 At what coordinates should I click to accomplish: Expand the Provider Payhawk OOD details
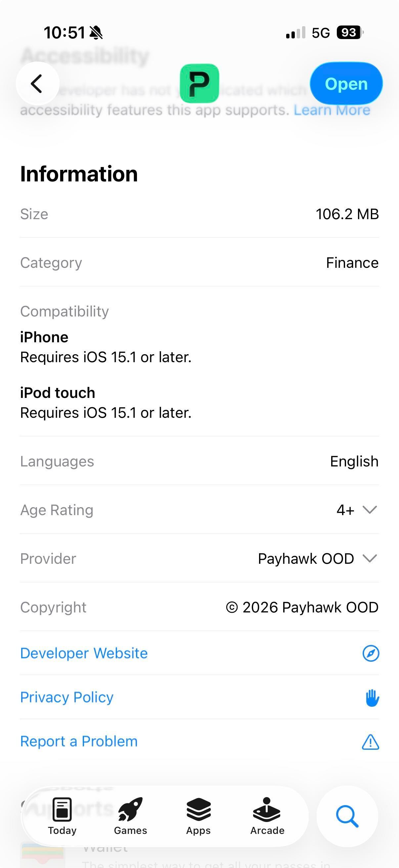click(369, 558)
